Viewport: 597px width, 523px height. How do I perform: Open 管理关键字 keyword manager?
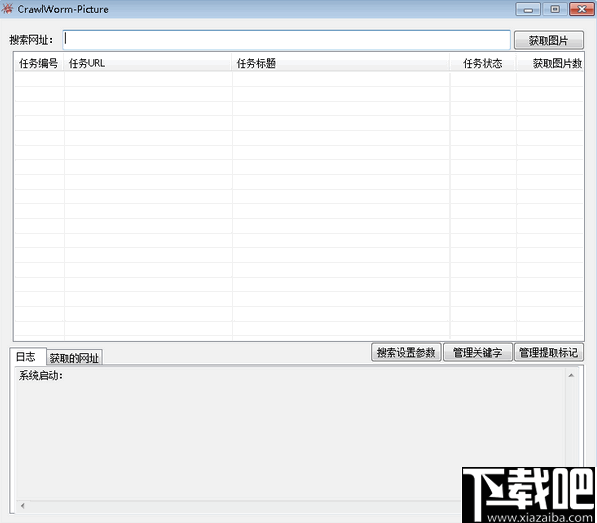477,352
